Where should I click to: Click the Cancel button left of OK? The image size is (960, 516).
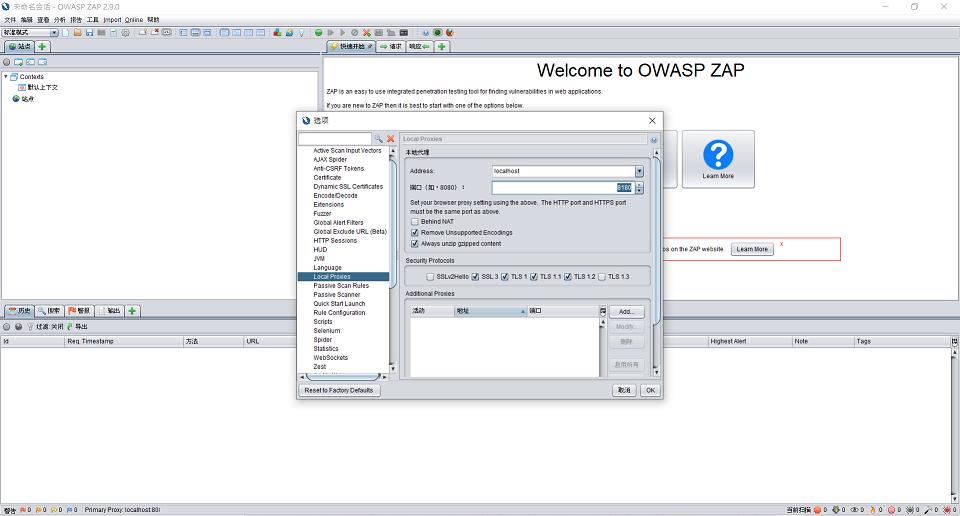624,391
